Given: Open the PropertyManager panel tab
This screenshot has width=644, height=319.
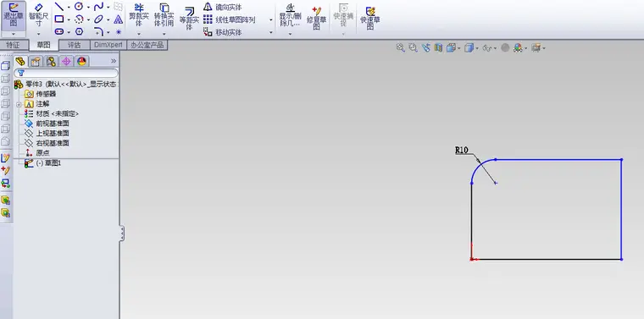Looking at the screenshot, I should 36,62.
